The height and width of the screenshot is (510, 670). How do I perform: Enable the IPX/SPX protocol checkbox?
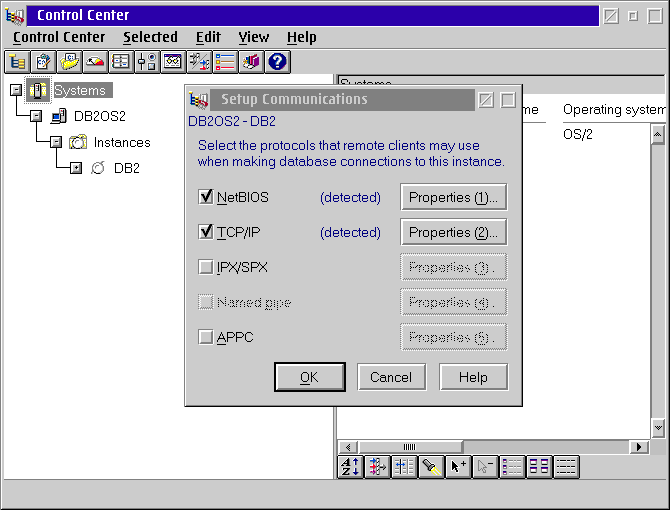coord(206,267)
